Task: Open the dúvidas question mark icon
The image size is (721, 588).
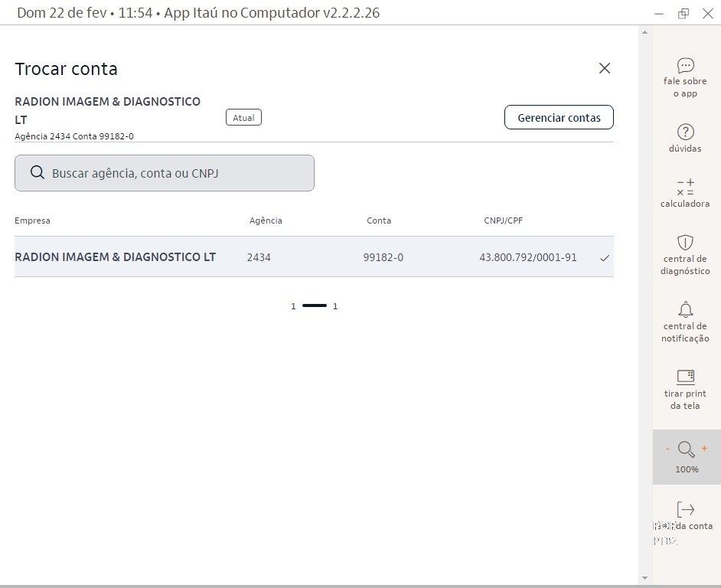Action: coord(685,132)
